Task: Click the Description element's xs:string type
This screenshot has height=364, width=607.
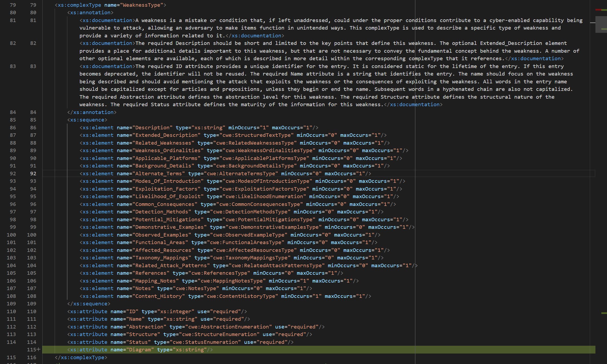Action: (x=208, y=128)
